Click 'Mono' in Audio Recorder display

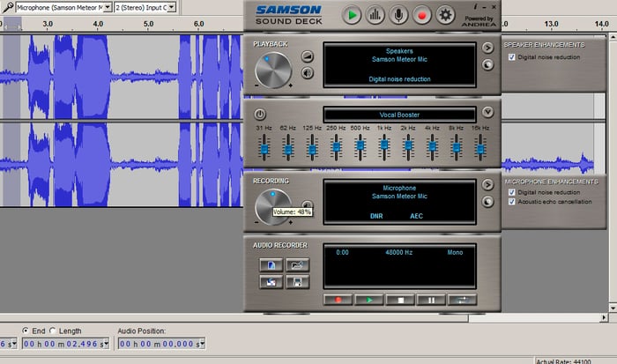pyautogui.click(x=455, y=253)
